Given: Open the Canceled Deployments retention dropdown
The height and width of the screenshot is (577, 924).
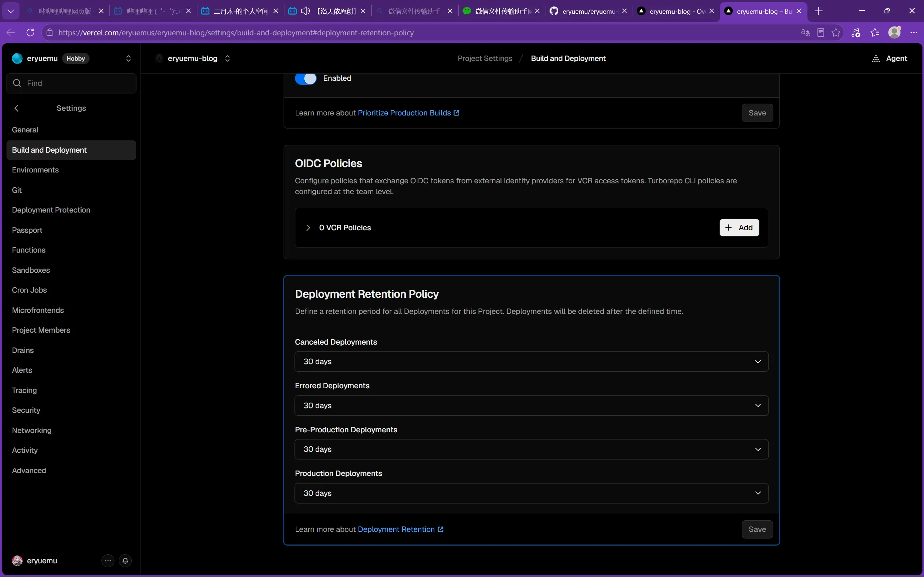Looking at the screenshot, I should [x=531, y=361].
